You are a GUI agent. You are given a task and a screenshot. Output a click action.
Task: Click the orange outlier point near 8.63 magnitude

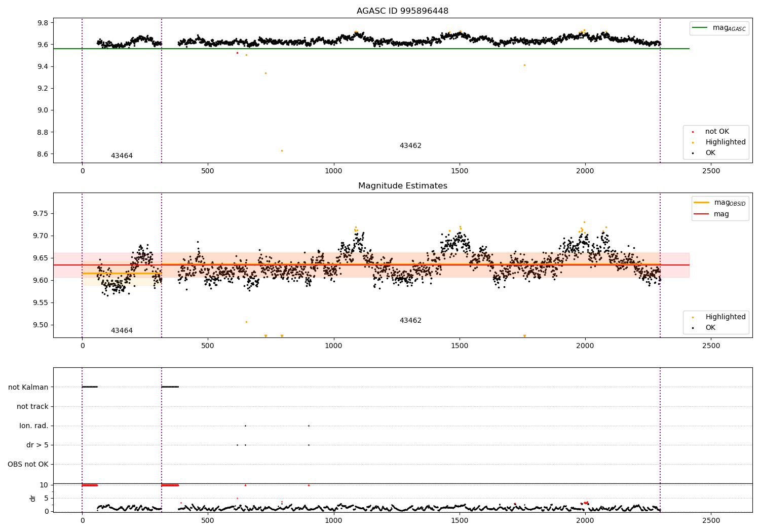282,150
